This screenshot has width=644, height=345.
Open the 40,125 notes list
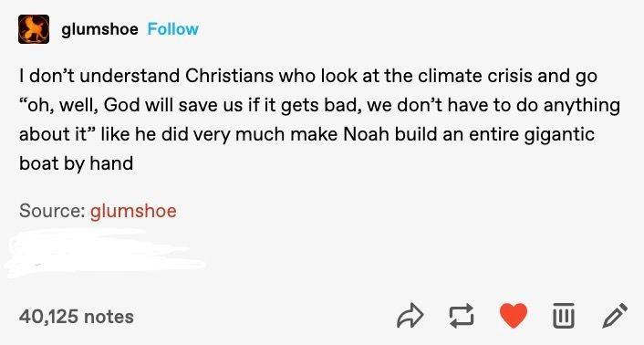pos(77,317)
